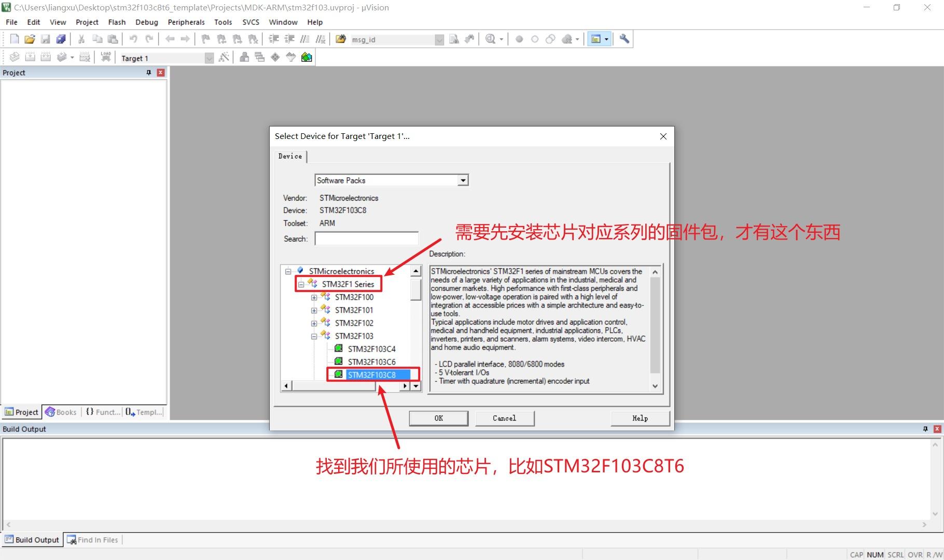Start a Debug session with magnifier icon
The width and height of the screenshot is (944, 560).
tap(490, 39)
